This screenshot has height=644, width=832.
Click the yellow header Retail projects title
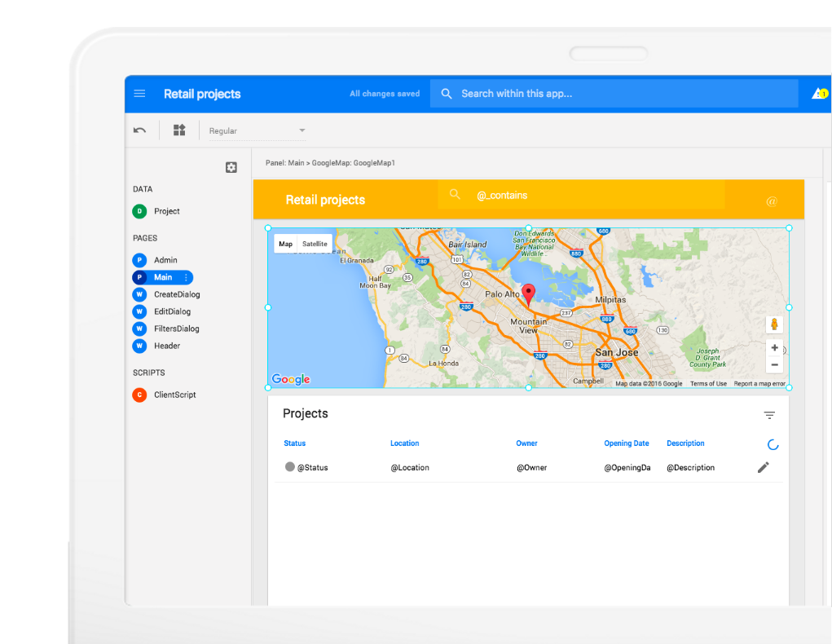(x=325, y=201)
